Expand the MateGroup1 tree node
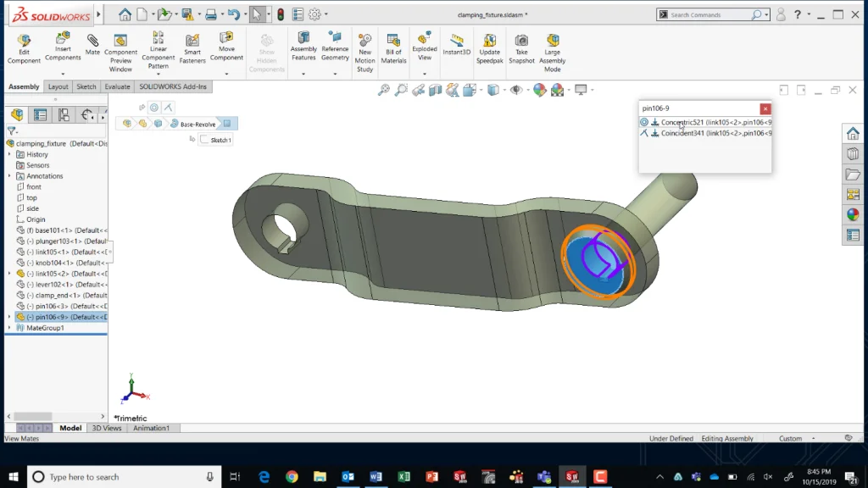Screen dimensions: 868x488 click(x=9, y=328)
